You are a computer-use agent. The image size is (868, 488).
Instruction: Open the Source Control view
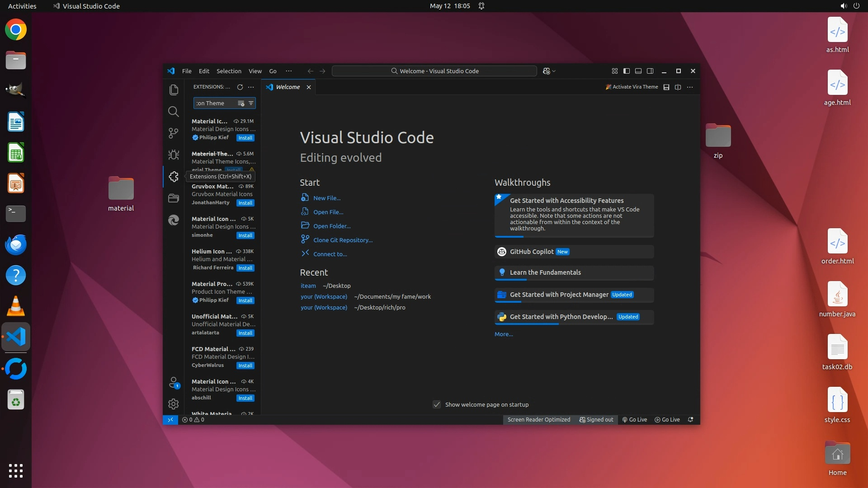174,133
